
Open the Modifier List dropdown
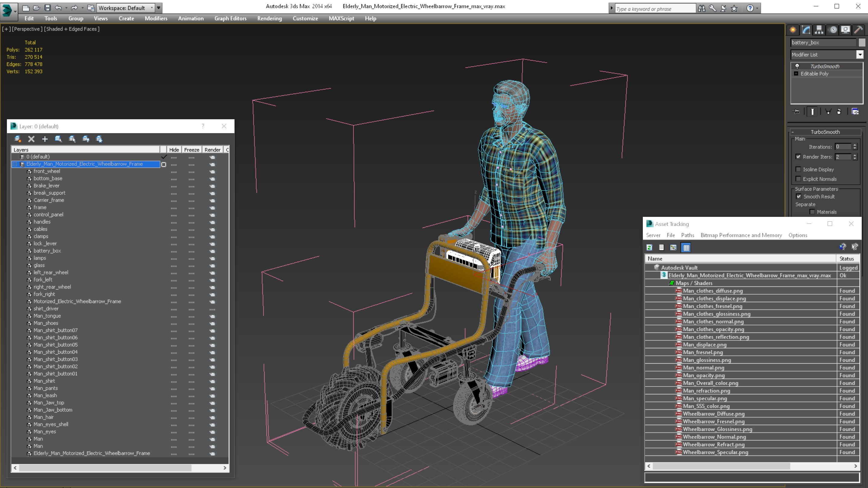click(860, 55)
